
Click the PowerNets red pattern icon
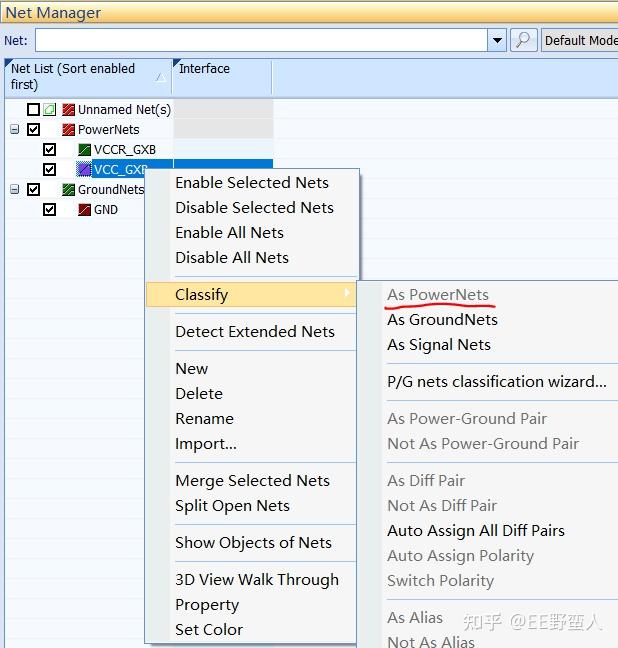point(68,130)
